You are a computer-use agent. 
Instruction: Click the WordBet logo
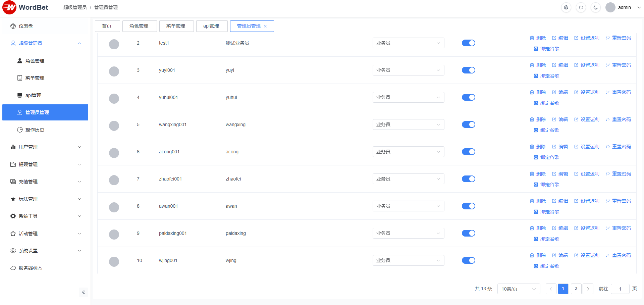(25, 7)
